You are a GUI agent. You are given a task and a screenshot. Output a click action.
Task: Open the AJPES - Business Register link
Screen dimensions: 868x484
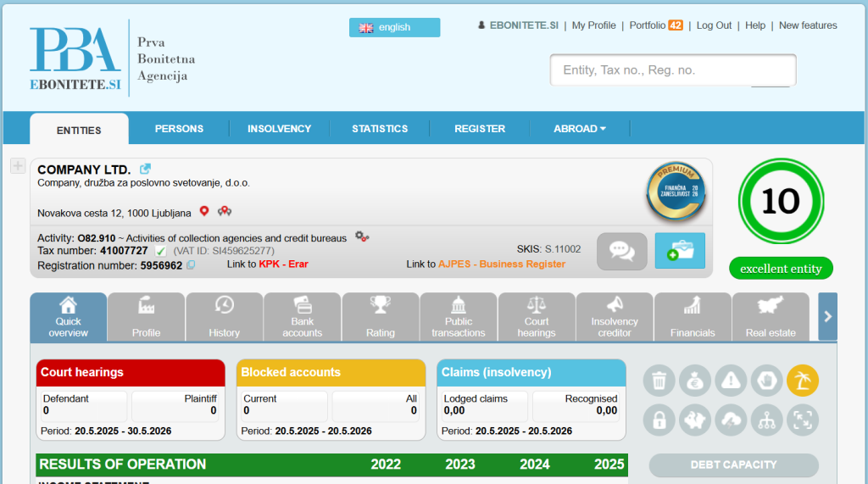click(502, 264)
